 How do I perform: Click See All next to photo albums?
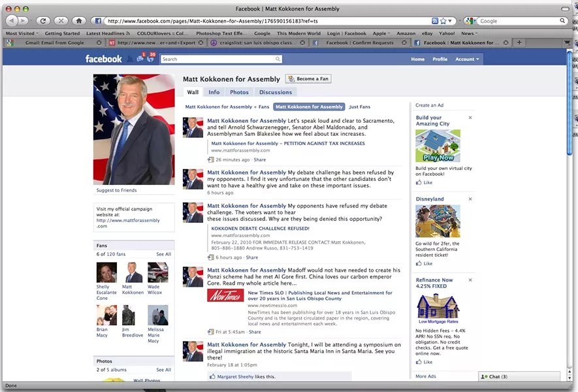(163, 370)
